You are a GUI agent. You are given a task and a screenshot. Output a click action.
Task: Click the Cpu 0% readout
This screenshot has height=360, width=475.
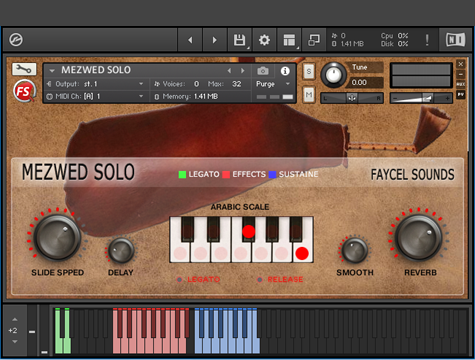(395, 36)
